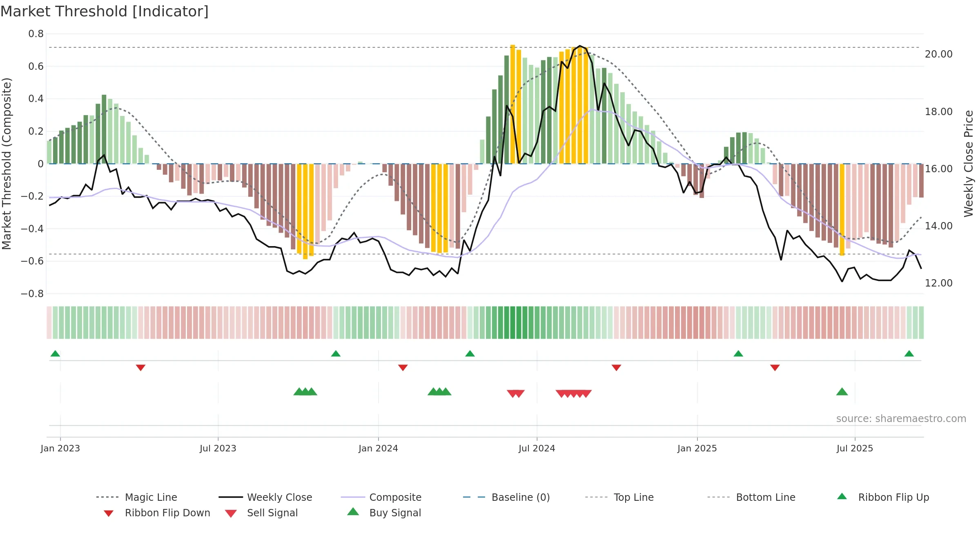Screen dimensions: 980x551
Task: Click the Jul 2024 x-axis label
Action: [537, 448]
